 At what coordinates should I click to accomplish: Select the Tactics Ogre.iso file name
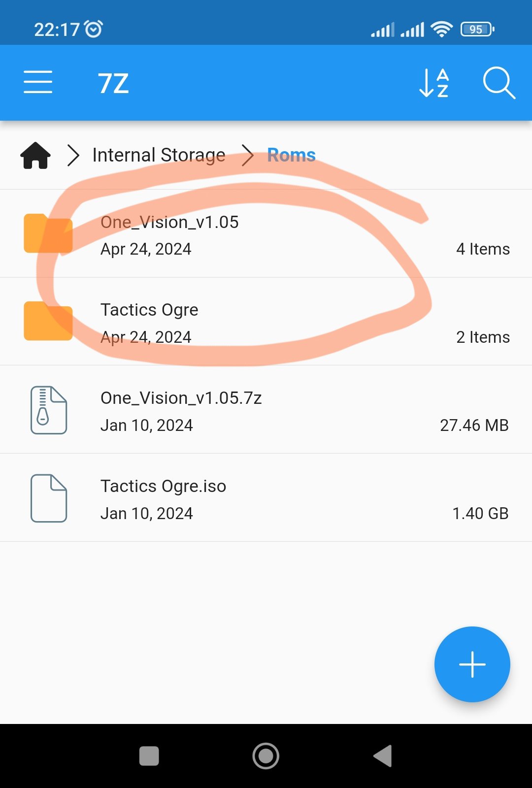point(163,486)
